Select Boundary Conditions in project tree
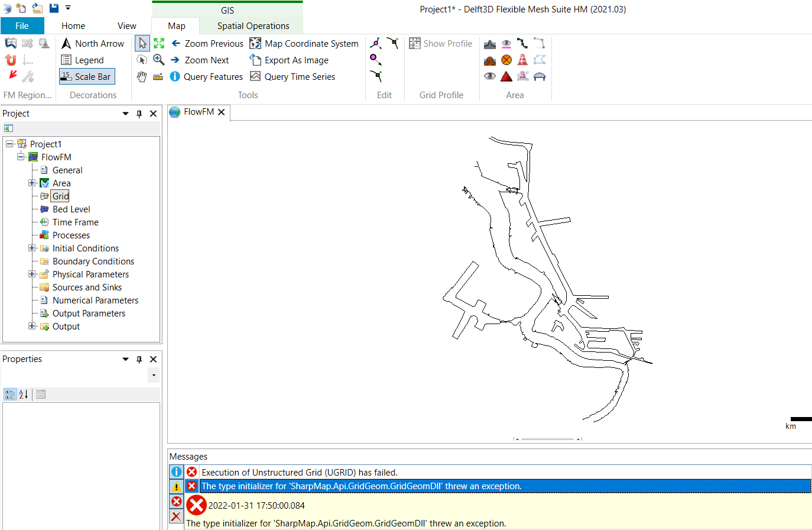The image size is (812, 530). coord(93,261)
